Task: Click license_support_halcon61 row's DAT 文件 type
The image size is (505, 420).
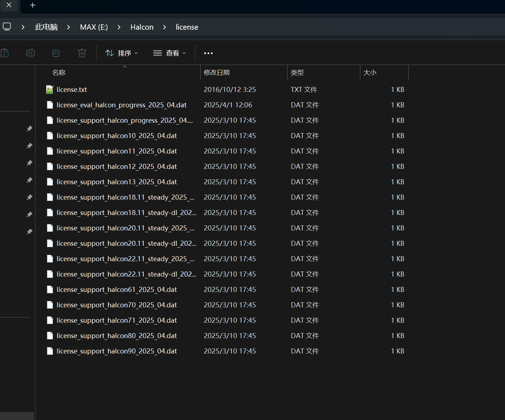Action: pos(305,289)
